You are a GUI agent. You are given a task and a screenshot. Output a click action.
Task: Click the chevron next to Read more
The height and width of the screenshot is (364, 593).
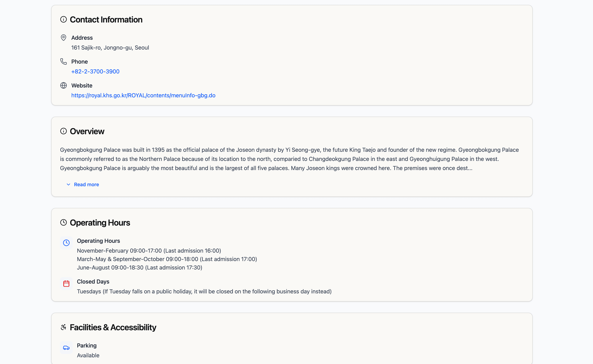coord(68,184)
